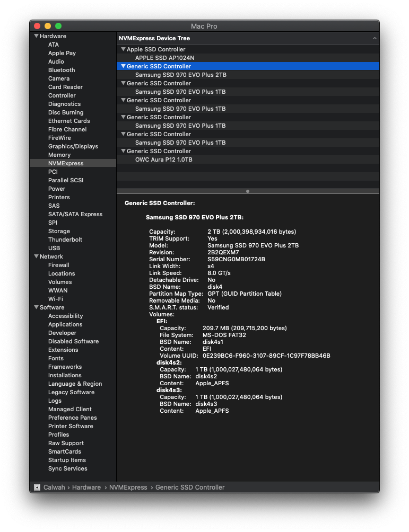Show Memory information

[59, 155]
